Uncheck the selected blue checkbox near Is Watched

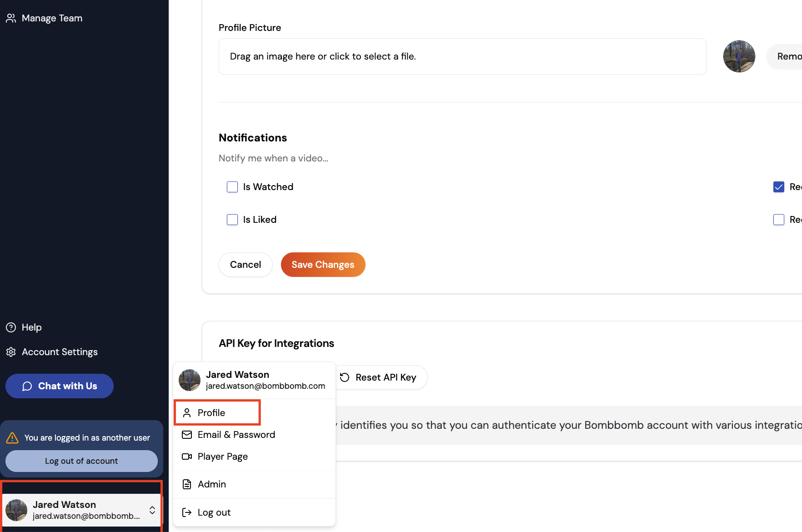pyautogui.click(x=779, y=186)
